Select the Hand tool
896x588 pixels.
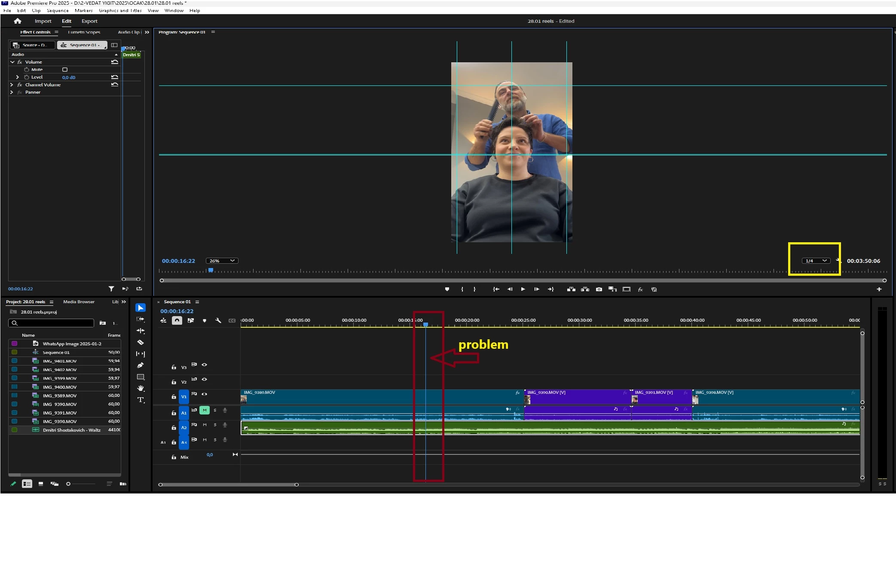(141, 388)
